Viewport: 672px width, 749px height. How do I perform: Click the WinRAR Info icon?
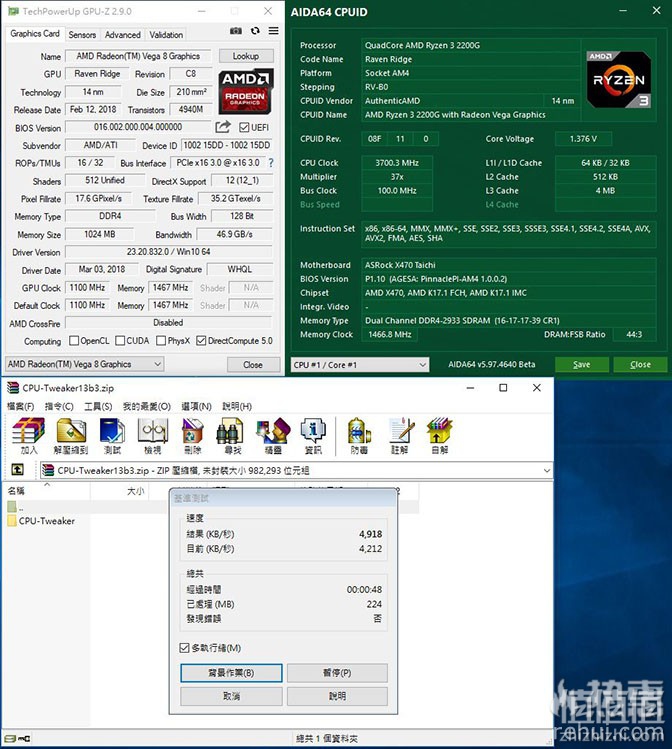313,435
